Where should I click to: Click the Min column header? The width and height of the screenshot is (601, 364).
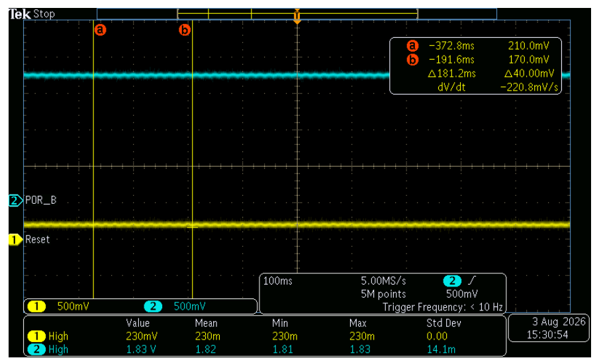[x=281, y=323]
